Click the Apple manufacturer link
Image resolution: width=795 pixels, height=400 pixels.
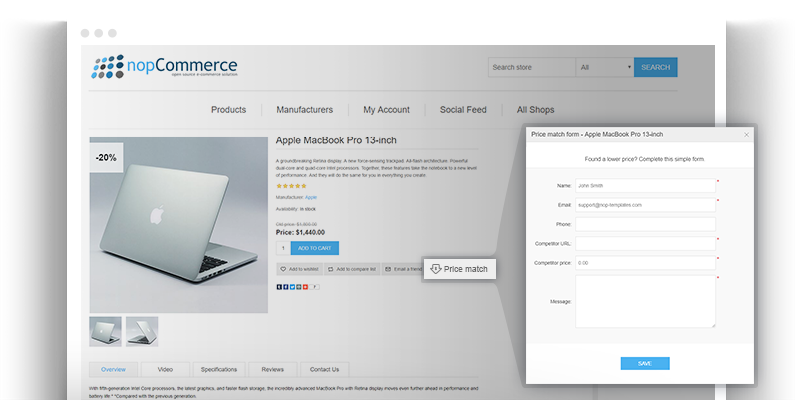[310, 197]
